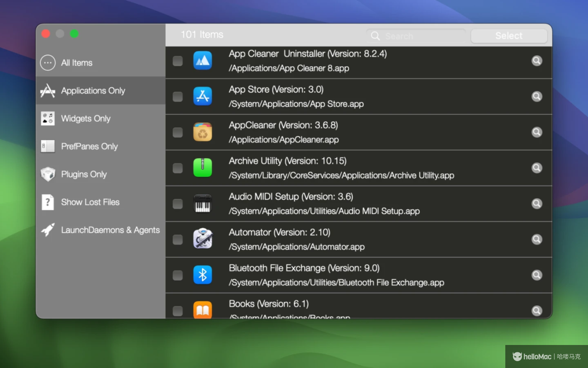This screenshot has height=368, width=588.
Task: Click "/System/Applications/Automator.app" path
Action: pyautogui.click(x=297, y=247)
